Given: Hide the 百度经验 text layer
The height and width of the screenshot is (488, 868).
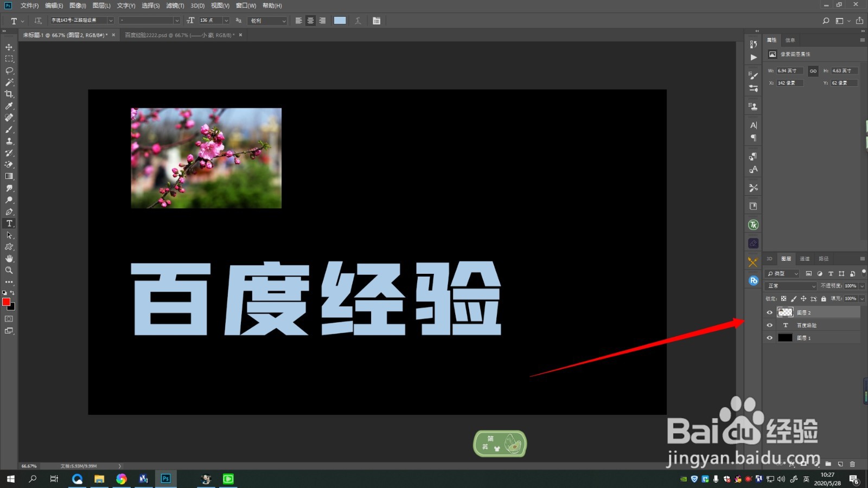Looking at the screenshot, I should (x=769, y=325).
